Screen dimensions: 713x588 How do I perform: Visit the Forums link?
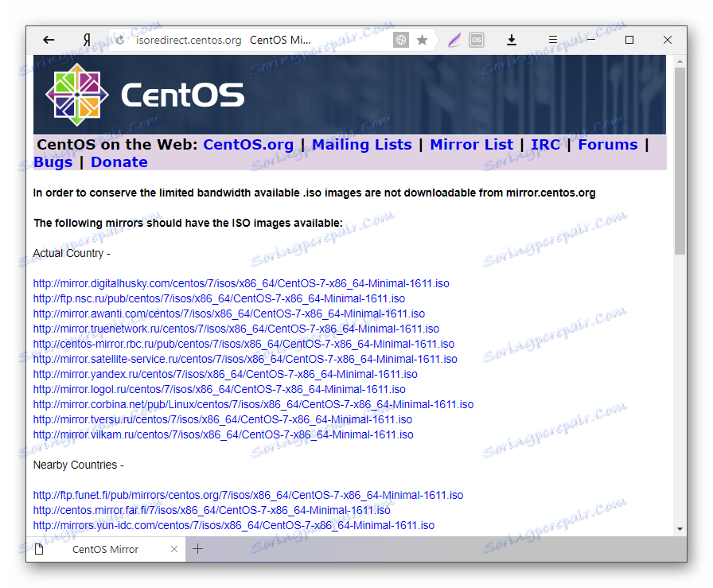pos(608,144)
